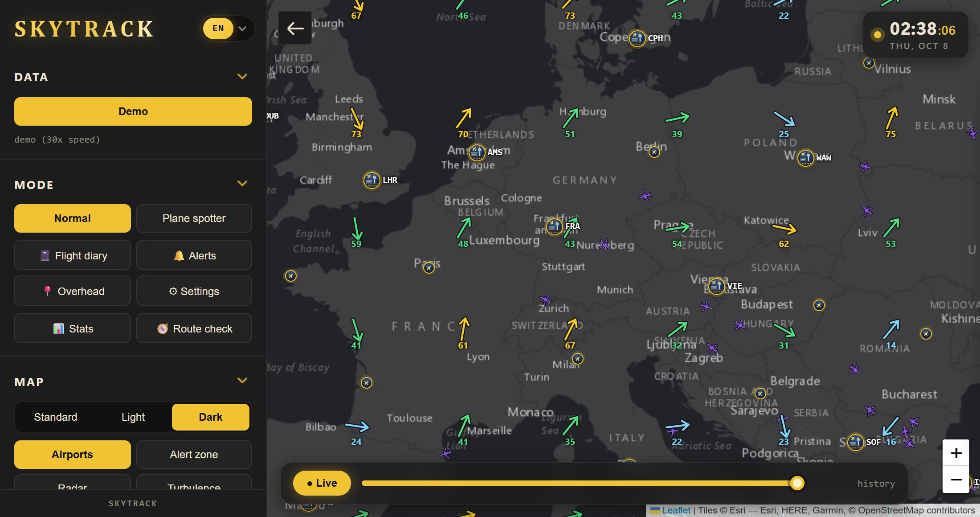
Task: Open Route check
Action: click(x=194, y=328)
